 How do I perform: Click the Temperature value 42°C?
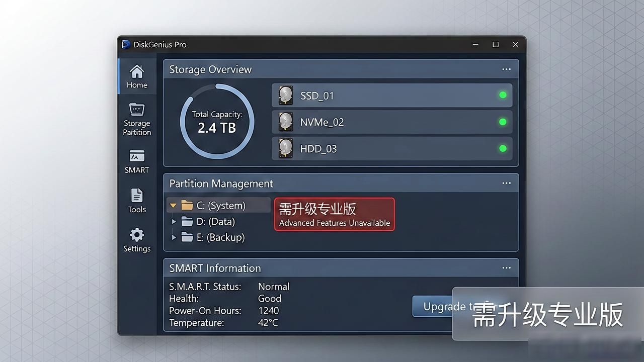(x=268, y=323)
